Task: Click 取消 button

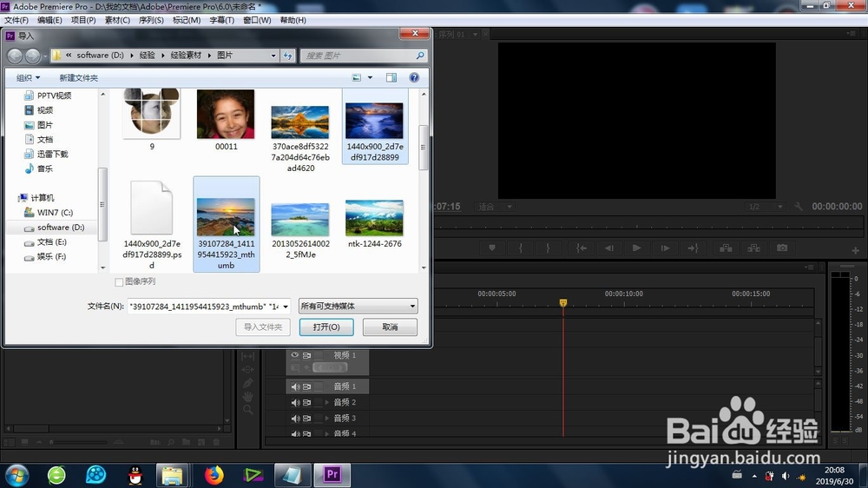Action: (x=390, y=326)
